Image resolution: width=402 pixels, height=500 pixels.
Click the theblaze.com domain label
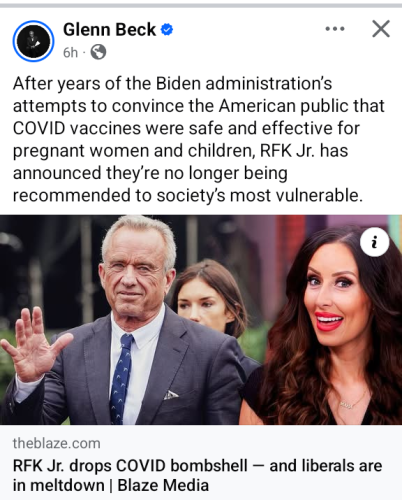tap(57, 443)
